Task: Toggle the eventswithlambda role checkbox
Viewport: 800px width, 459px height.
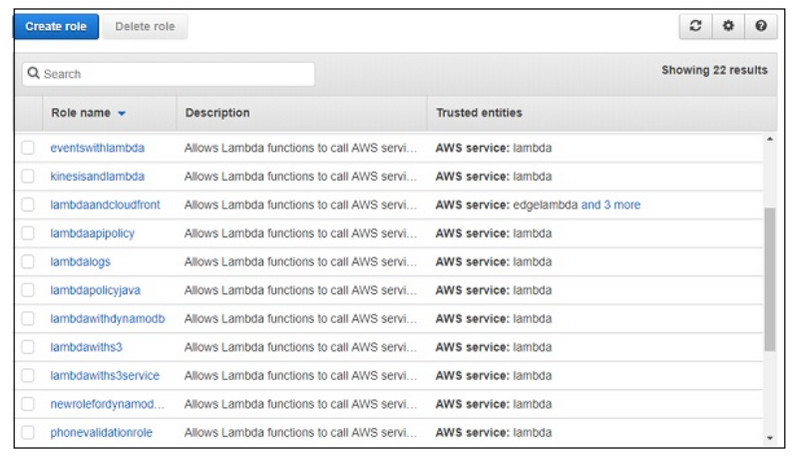Action: pos(28,148)
